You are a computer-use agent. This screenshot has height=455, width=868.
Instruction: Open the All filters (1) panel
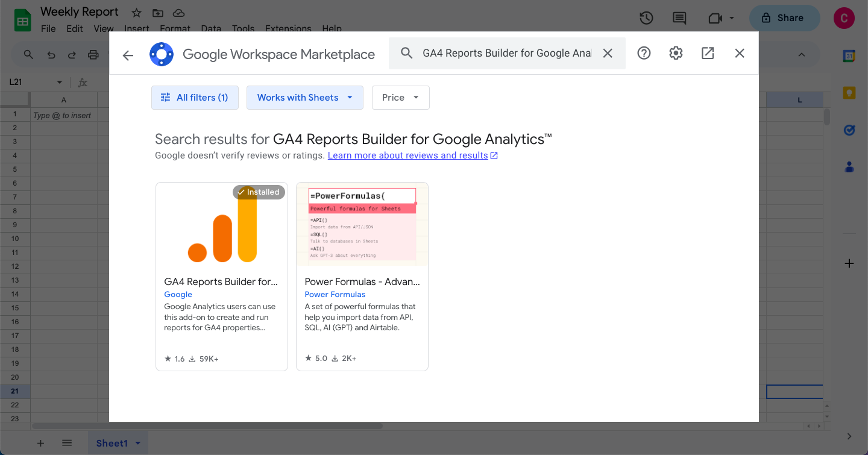coord(195,98)
